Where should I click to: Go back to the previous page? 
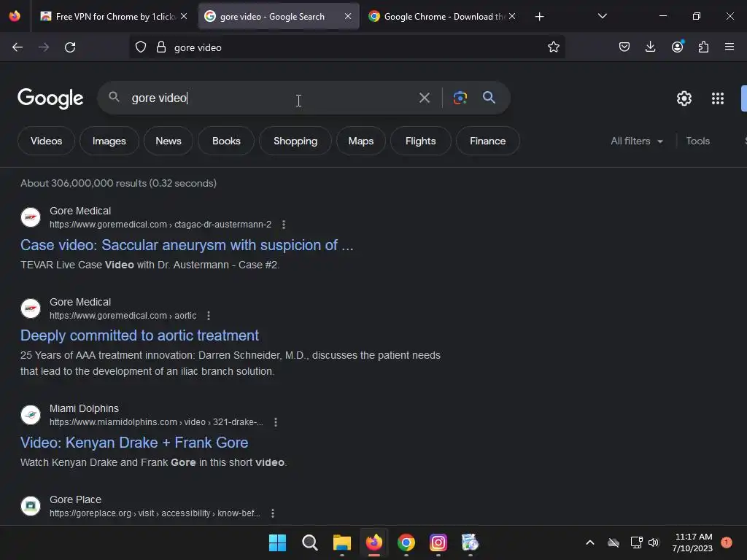coord(18,47)
